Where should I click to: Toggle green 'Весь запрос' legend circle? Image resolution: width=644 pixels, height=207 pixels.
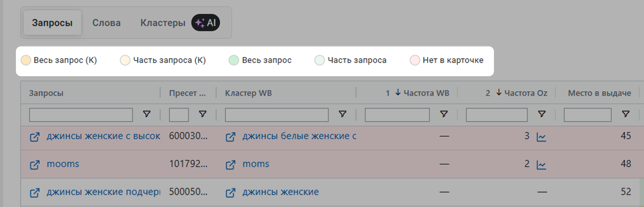pos(234,60)
